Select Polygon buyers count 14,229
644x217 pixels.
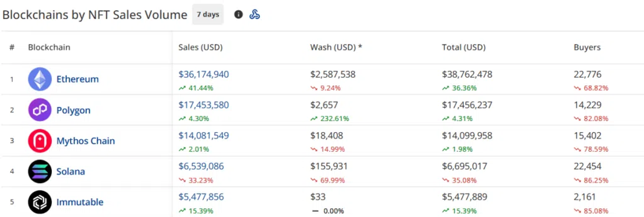tap(587, 105)
